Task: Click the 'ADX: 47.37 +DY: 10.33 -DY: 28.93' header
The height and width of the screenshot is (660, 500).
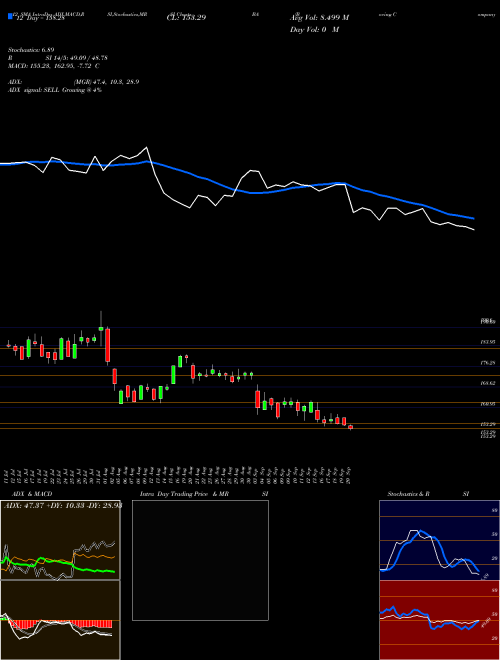Action: (x=63, y=505)
